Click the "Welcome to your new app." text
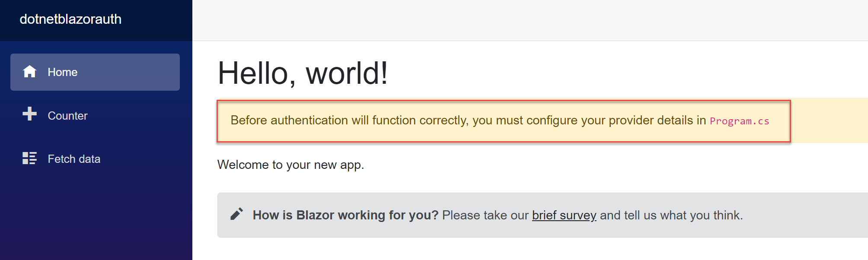Screen dimensions: 868x260 pyautogui.click(x=290, y=165)
